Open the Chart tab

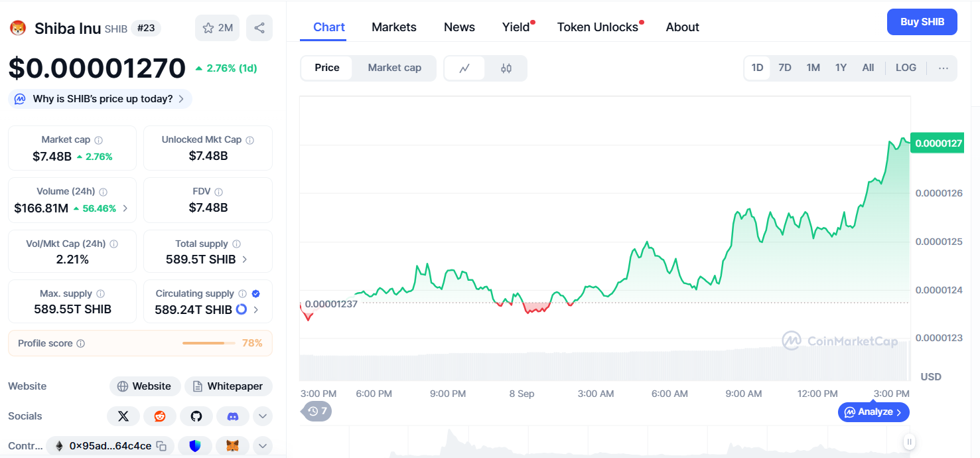point(329,27)
